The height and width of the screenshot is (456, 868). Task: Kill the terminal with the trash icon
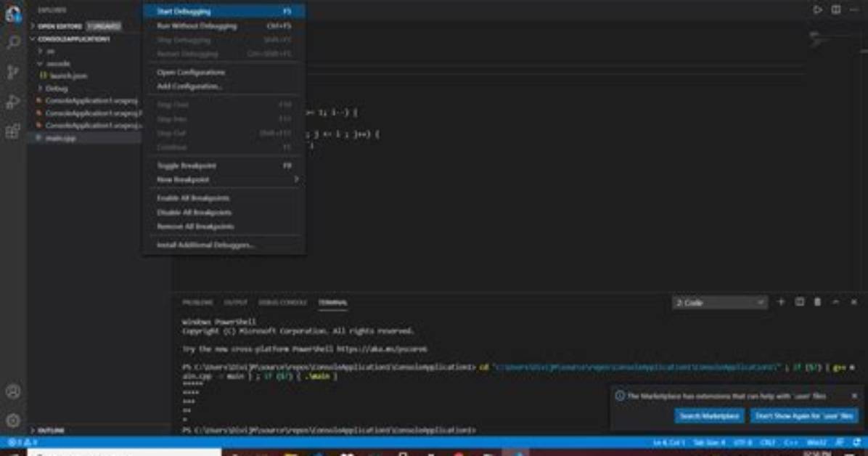click(x=818, y=302)
